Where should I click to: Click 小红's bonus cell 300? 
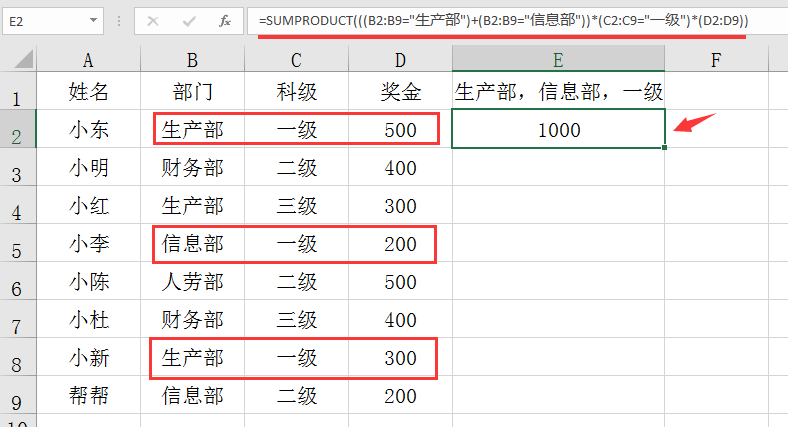[x=401, y=205]
